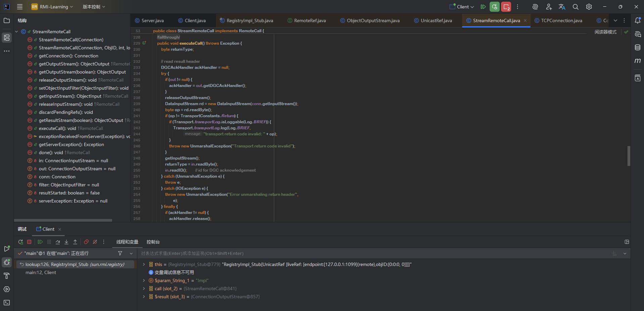
Task: Switch to the 控制台 console tab
Action: tap(153, 242)
